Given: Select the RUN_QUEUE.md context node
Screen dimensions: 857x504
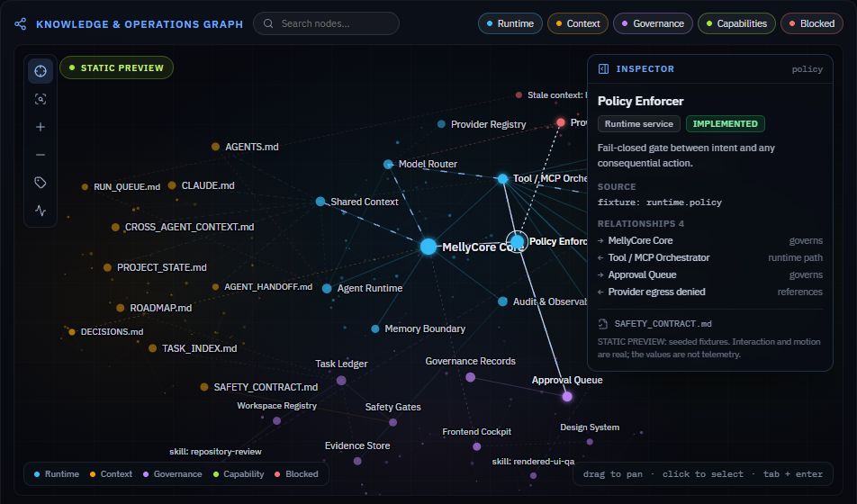Looking at the screenshot, I should pos(85,187).
